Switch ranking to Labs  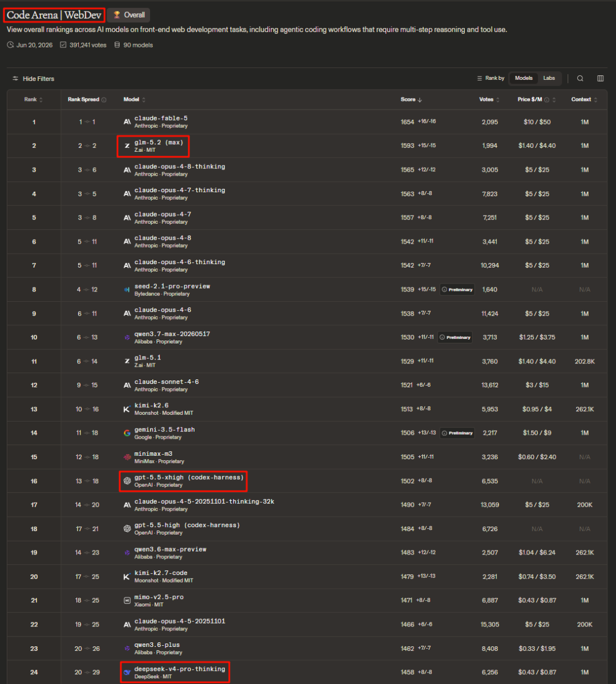click(x=549, y=78)
